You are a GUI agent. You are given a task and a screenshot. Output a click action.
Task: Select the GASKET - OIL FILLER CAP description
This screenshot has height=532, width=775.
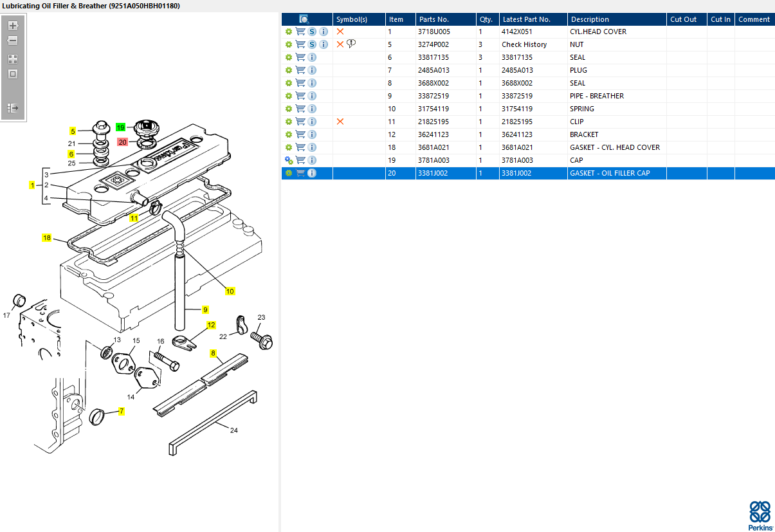(x=610, y=173)
